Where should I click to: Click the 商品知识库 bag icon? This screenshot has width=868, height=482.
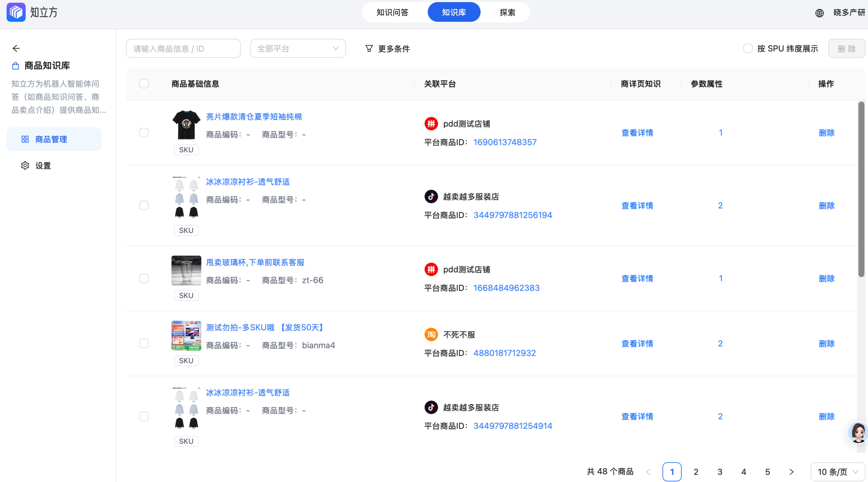click(15, 65)
